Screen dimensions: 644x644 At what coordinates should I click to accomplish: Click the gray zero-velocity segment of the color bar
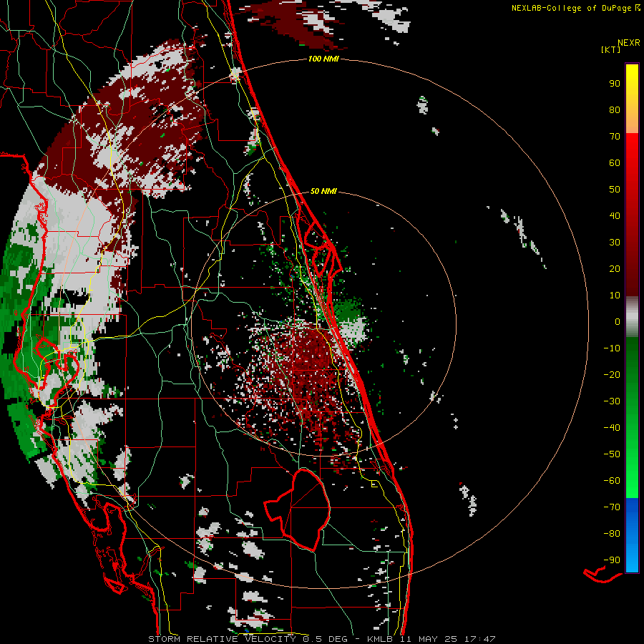pos(632,317)
